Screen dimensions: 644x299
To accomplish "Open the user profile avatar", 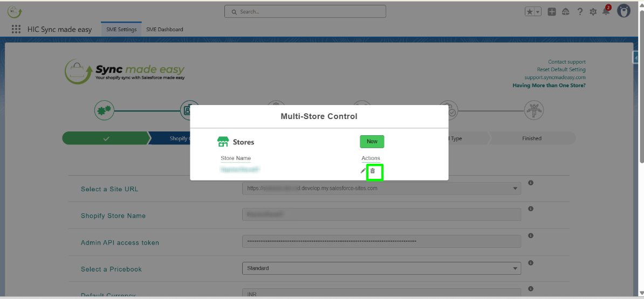I will click(x=624, y=11).
